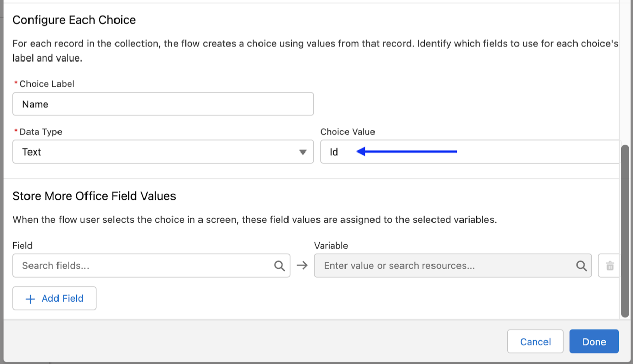Click the arrow icon between Field and Variable
Viewport: 633px width, 364px height.
[301, 265]
